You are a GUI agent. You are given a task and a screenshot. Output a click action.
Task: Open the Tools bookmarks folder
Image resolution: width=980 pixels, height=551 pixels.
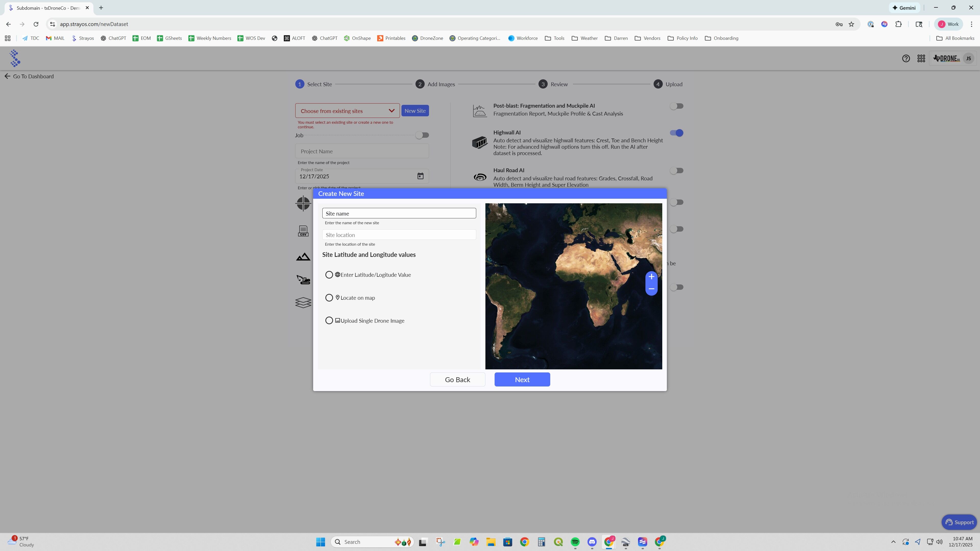pyautogui.click(x=555, y=38)
